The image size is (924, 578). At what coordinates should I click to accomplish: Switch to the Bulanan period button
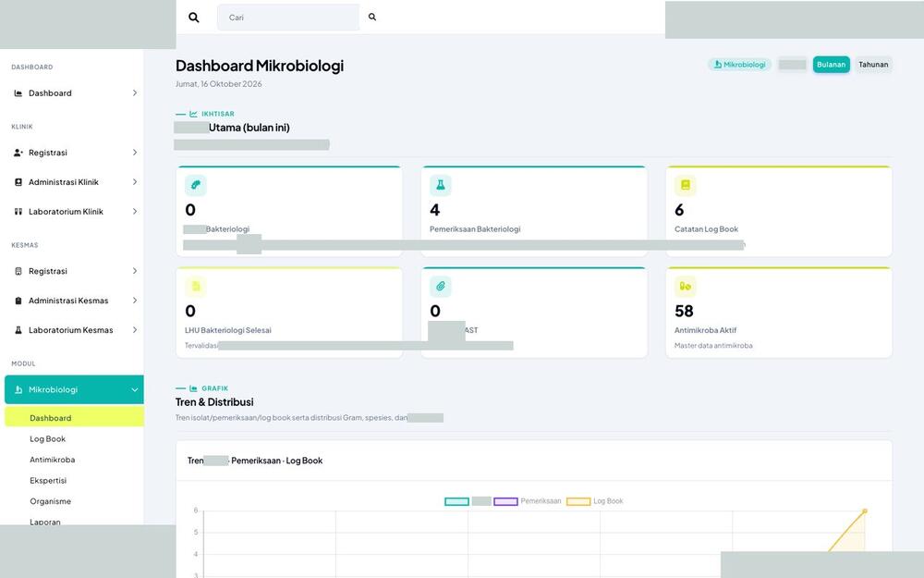pyautogui.click(x=831, y=65)
